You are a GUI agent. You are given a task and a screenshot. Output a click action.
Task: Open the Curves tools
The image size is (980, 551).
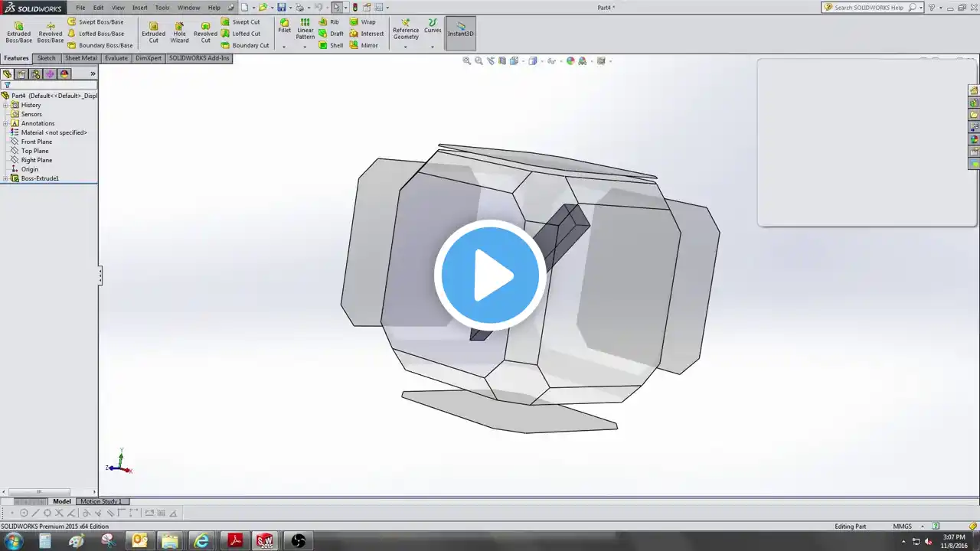tap(433, 26)
